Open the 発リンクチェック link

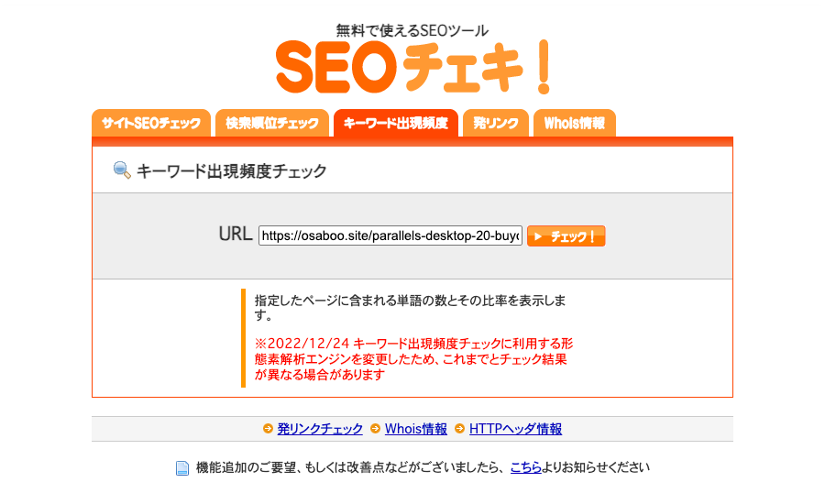click(x=320, y=429)
